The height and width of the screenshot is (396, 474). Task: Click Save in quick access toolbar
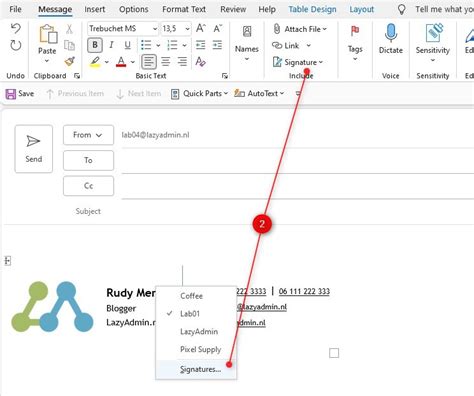tap(20, 94)
